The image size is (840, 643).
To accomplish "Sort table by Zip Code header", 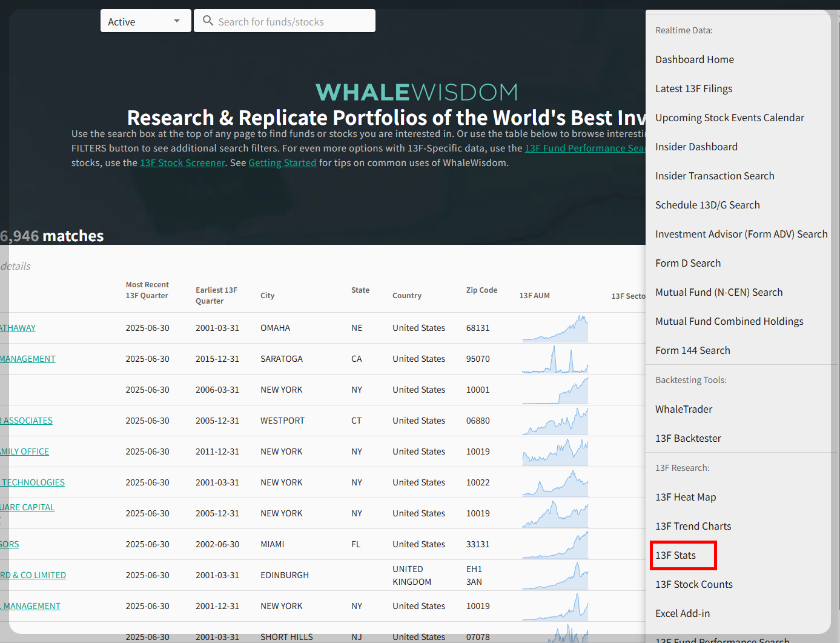I will pyautogui.click(x=481, y=290).
